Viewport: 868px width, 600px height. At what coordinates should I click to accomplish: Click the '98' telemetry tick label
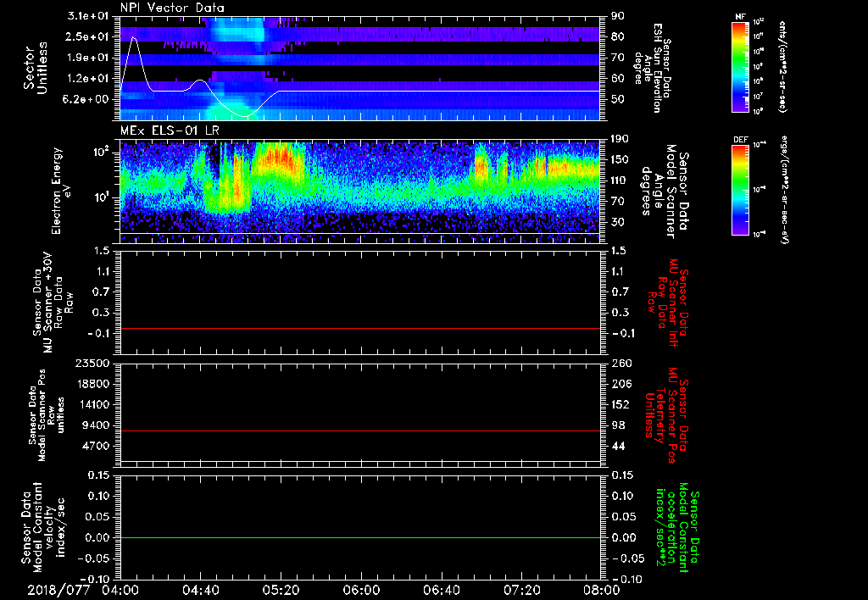[617, 425]
